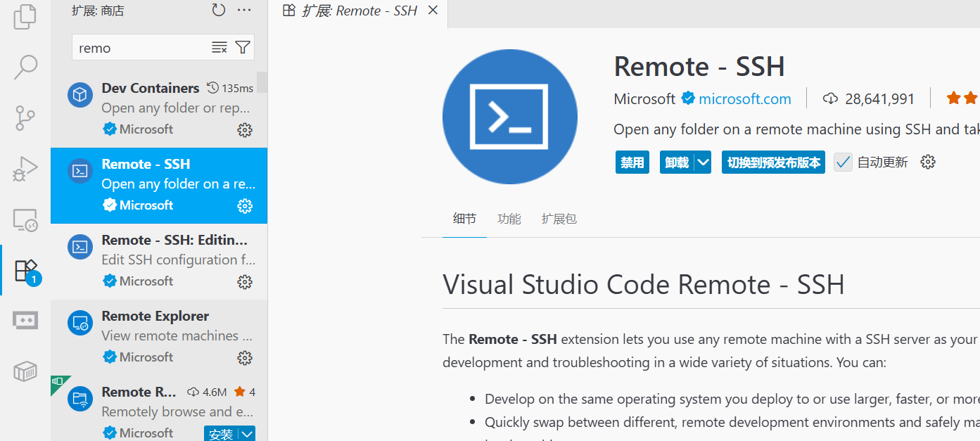Toggle the auto update checkbox
Screen dimensions: 980x441
coord(843,162)
